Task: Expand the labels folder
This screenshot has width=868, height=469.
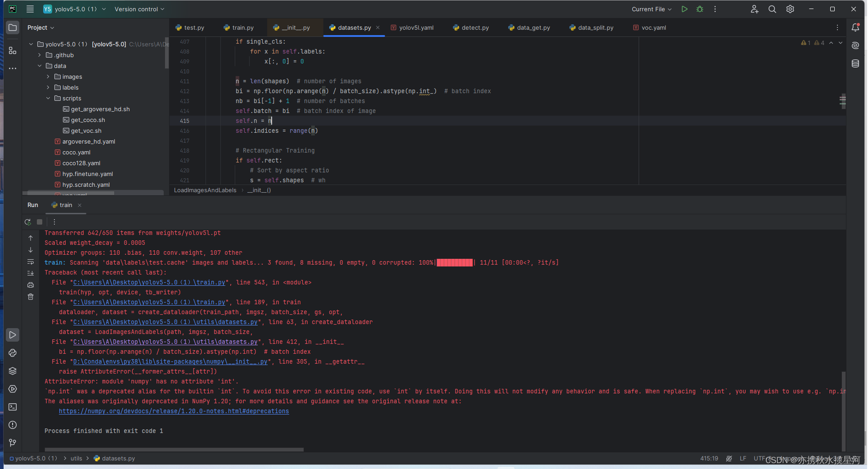Action: click(x=48, y=87)
